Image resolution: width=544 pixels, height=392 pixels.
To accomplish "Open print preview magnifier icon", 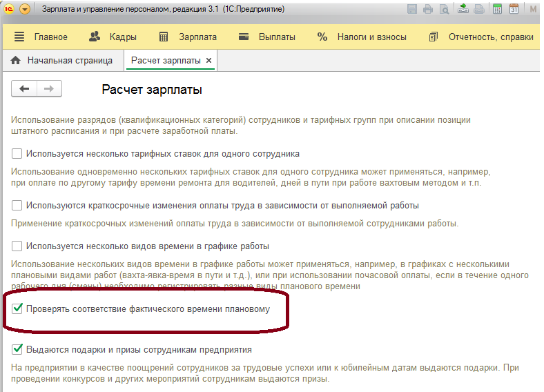I will (445, 10).
